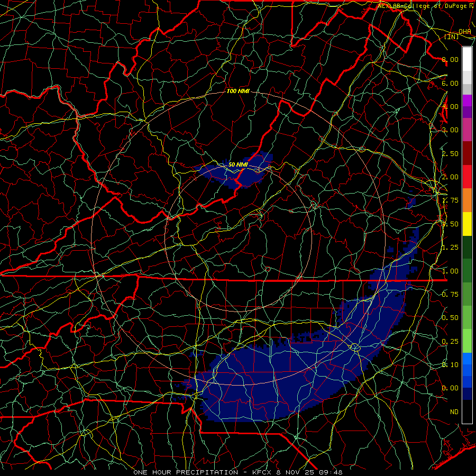The width and height of the screenshot is (476, 476).
Task: Pick the black ND legend swatch
Action: click(x=467, y=411)
